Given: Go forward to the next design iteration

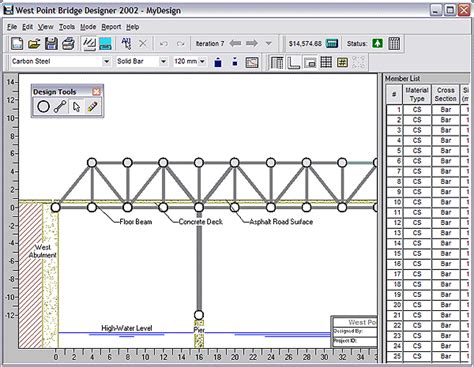Looking at the screenshot, I should click(x=252, y=43).
